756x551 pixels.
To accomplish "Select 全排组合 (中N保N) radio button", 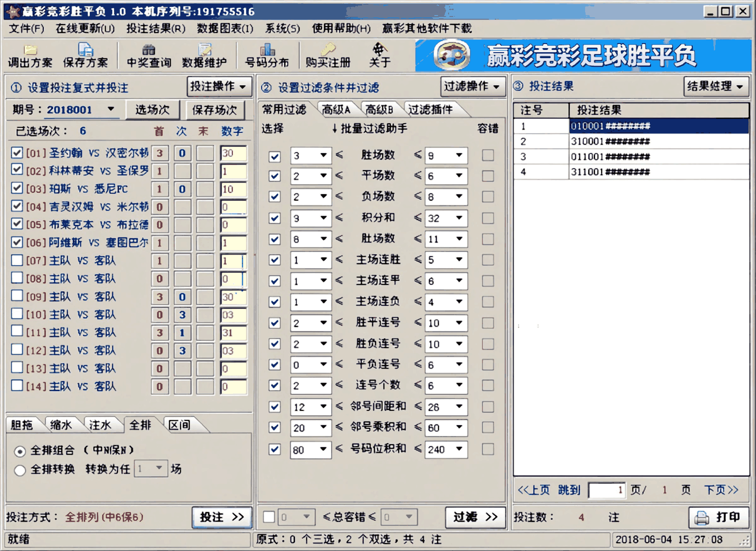I will [20, 452].
